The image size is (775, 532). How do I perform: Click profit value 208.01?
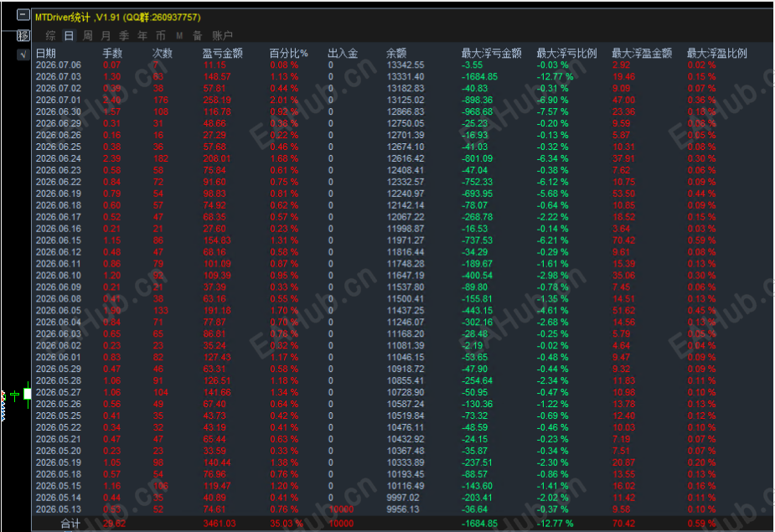(x=217, y=158)
